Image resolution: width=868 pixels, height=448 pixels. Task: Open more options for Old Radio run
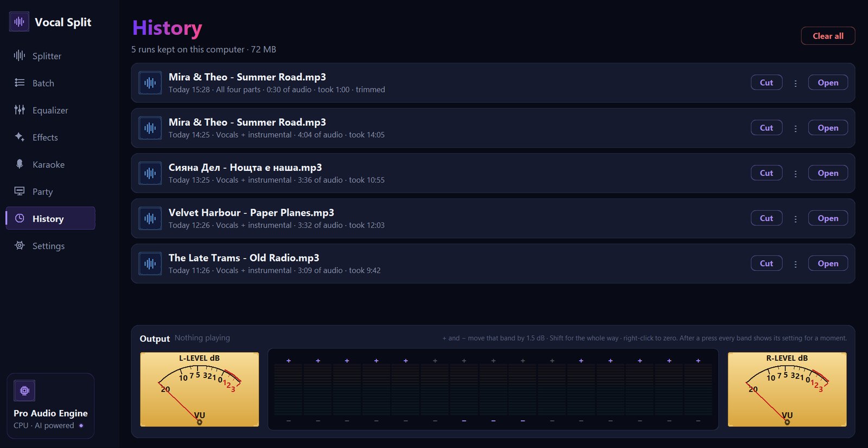pos(795,264)
